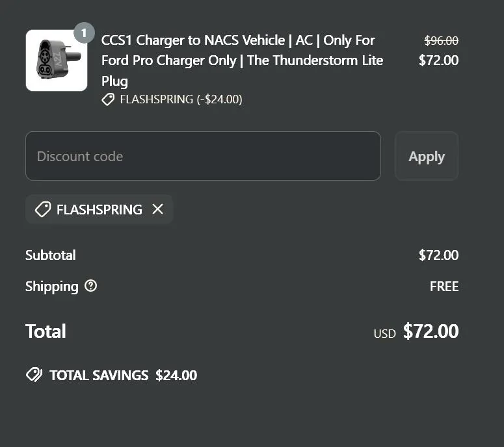This screenshot has height=447, width=504.
Task: Remove the FLASHSPRING discount with the X
Action: [x=158, y=209]
